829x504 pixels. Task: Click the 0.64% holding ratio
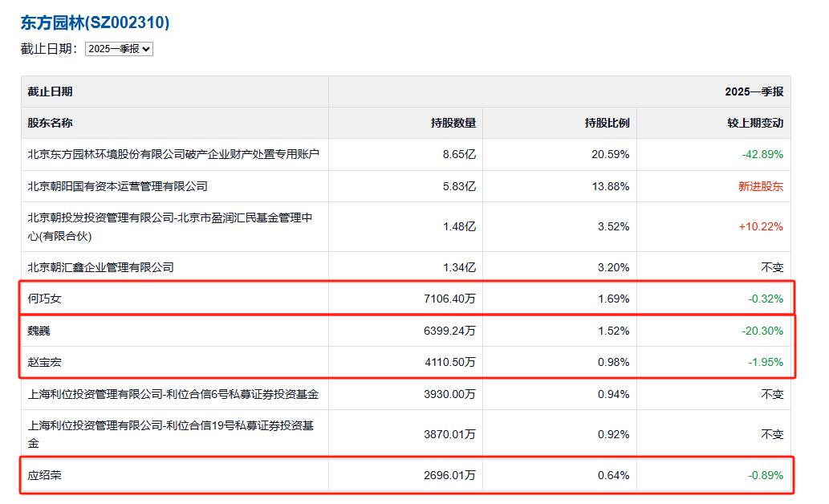(x=614, y=475)
